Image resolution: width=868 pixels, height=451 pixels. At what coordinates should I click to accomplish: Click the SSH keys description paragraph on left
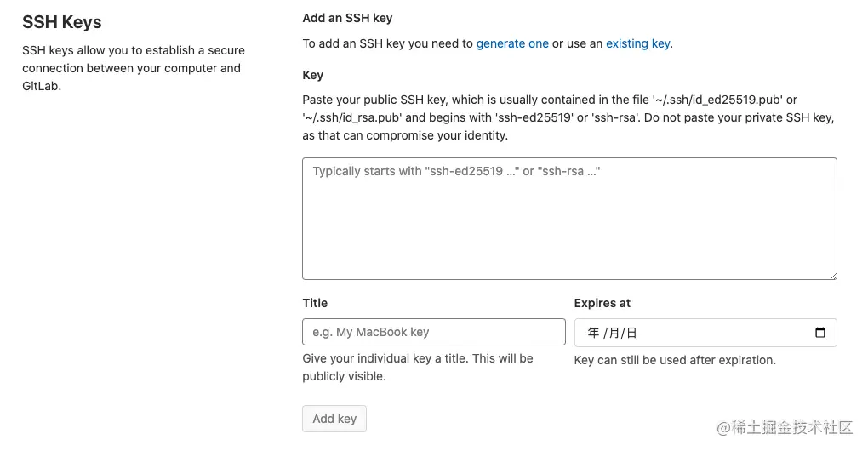(133, 68)
